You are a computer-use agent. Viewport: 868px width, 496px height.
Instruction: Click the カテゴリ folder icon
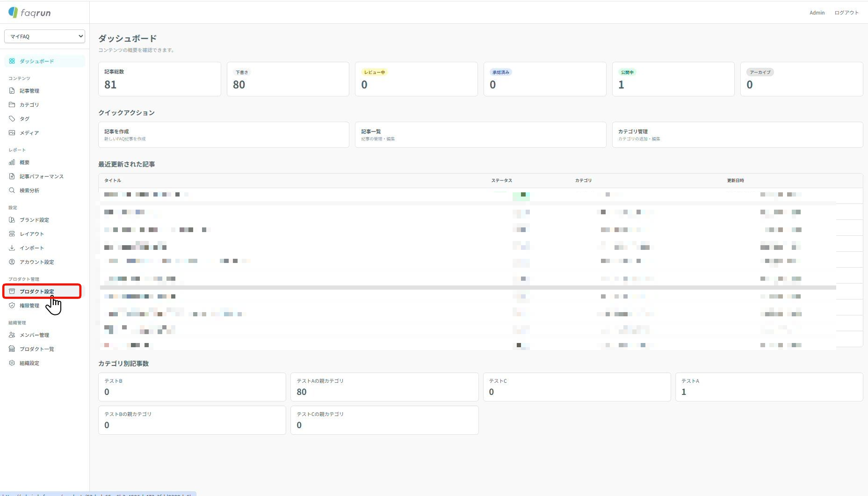coord(12,105)
